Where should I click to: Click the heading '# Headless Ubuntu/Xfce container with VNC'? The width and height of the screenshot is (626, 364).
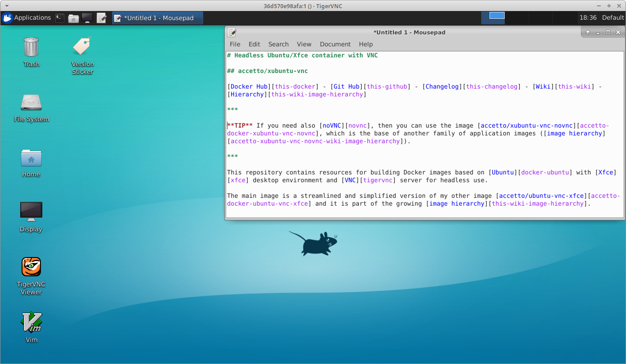coord(302,56)
